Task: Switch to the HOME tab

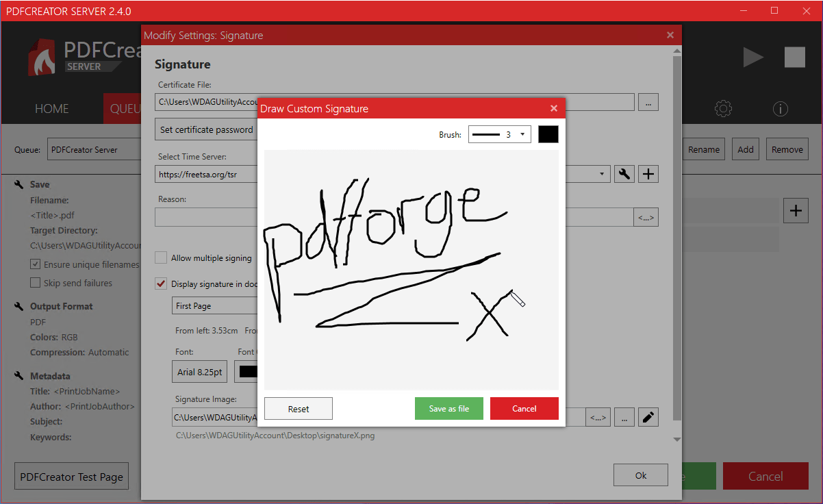Action: tap(52, 109)
